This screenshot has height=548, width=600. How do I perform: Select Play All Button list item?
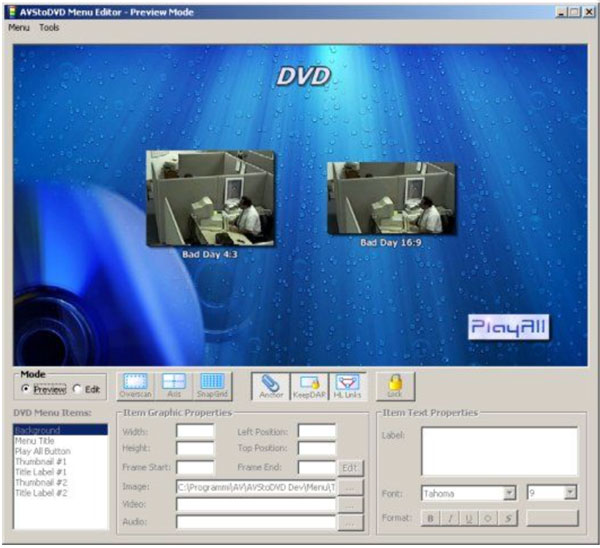click(60, 451)
